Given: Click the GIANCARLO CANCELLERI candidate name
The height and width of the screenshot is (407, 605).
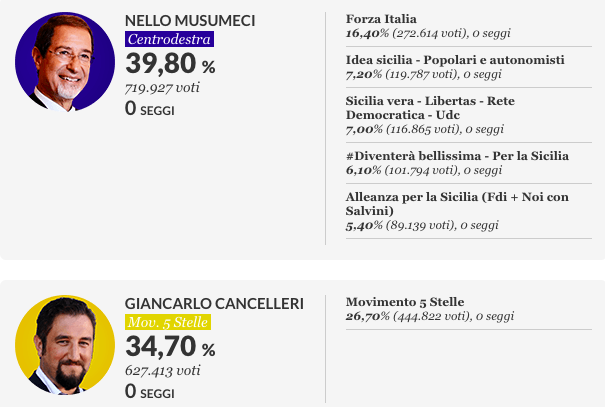Looking at the screenshot, I should click(214, 304).
